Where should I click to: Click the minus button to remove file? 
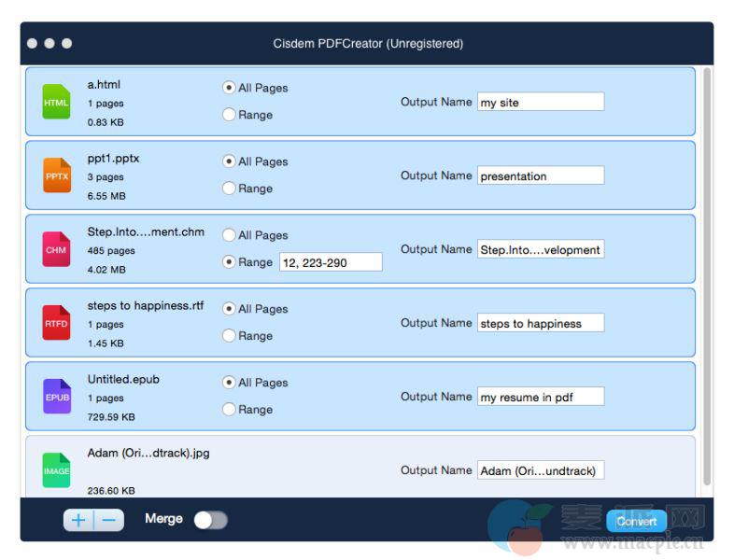coord(108,520)
